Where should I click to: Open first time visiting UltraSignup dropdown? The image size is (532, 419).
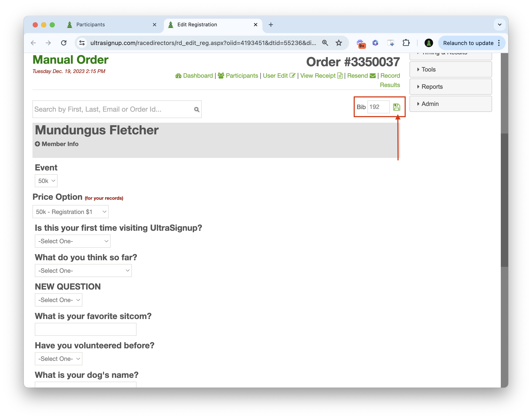click(x=73, y=241)
